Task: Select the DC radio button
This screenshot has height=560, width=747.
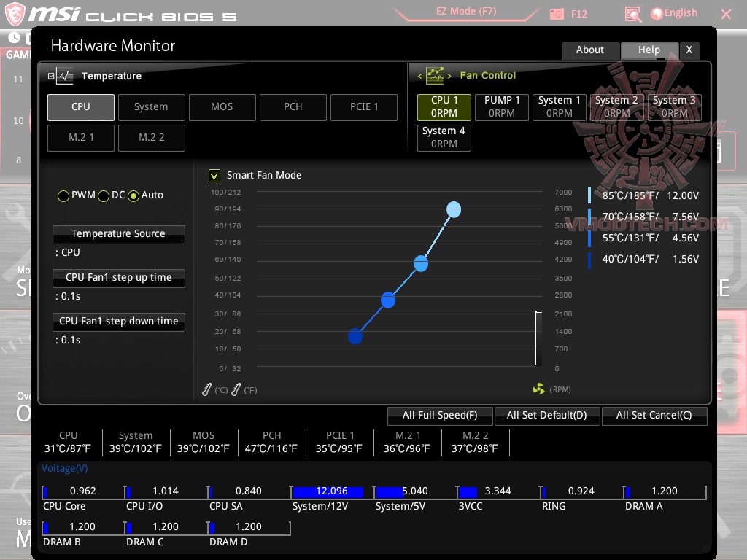Action: pos(104,195)
